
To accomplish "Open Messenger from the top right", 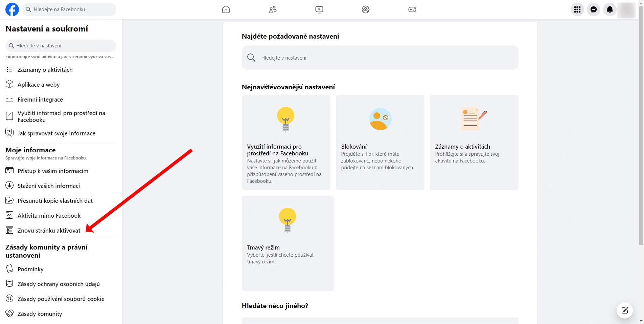I will [x=594, y=9].
